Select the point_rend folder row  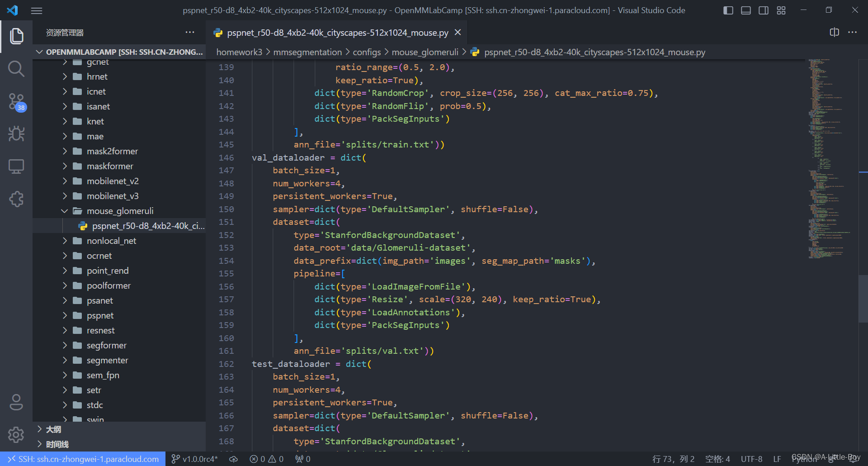[x=119, y=271]
